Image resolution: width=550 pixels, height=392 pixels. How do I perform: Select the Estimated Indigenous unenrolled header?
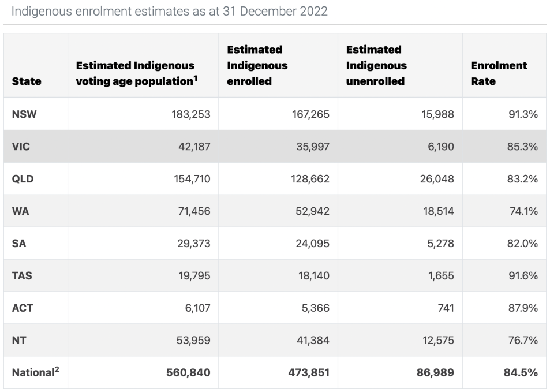[376, 65]
